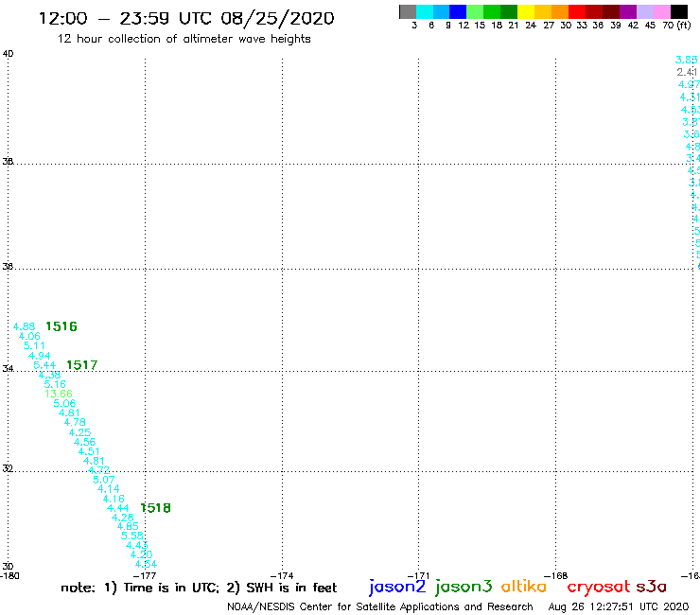
Task: Click the -171 longitude axis label
Action: click(x=418, y=576)
